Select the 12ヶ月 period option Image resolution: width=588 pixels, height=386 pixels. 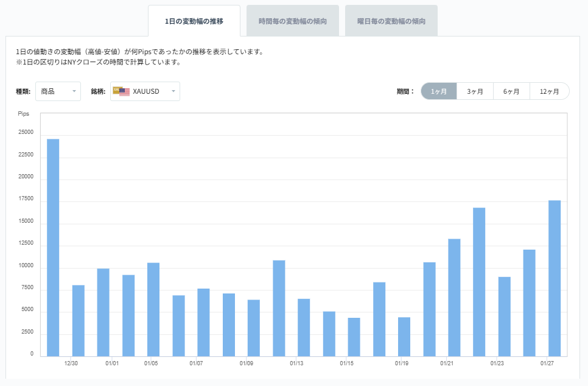[549, 91]
